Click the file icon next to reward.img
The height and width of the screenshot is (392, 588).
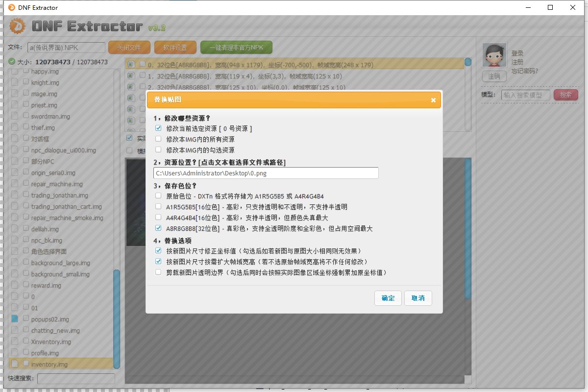click(x=15, y=285)
